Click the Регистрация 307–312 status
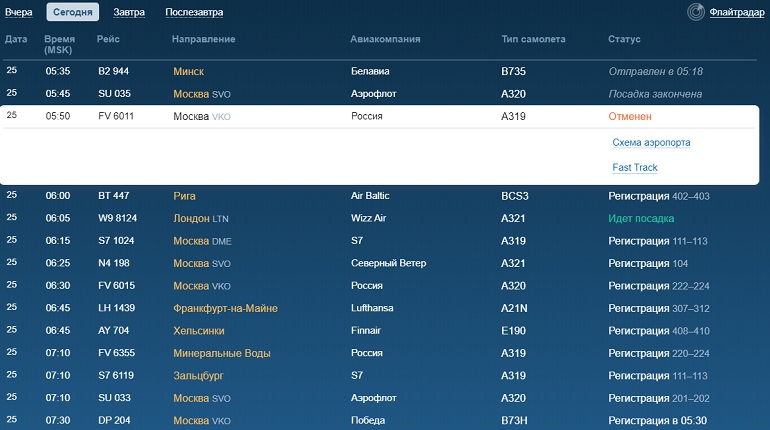Image resolution: width=770 pixels, height=430 pixels. [659, 308]
